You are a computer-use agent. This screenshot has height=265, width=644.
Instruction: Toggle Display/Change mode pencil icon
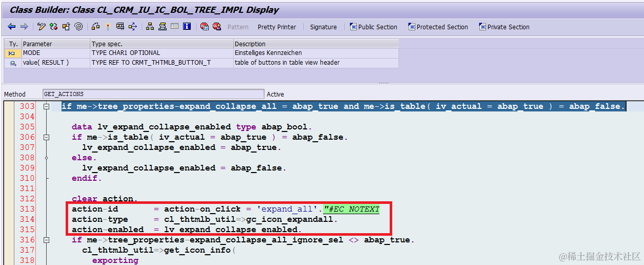click(x=42, y=27)
